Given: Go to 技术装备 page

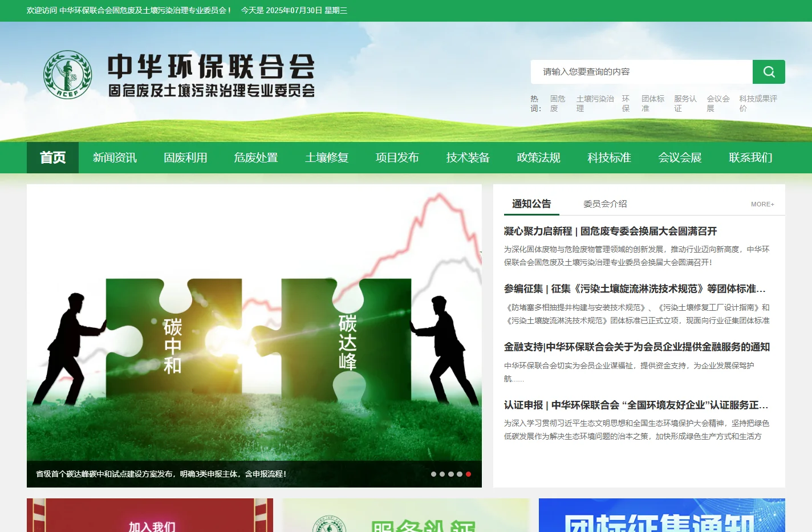Looking at the screenshot, I should click(x=468, y=157).
